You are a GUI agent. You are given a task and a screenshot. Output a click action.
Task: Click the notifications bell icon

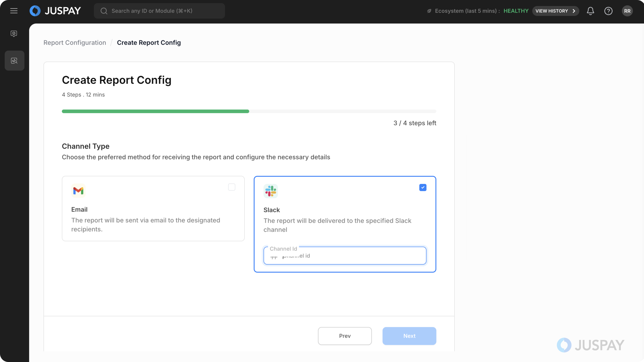click(590, 11)
